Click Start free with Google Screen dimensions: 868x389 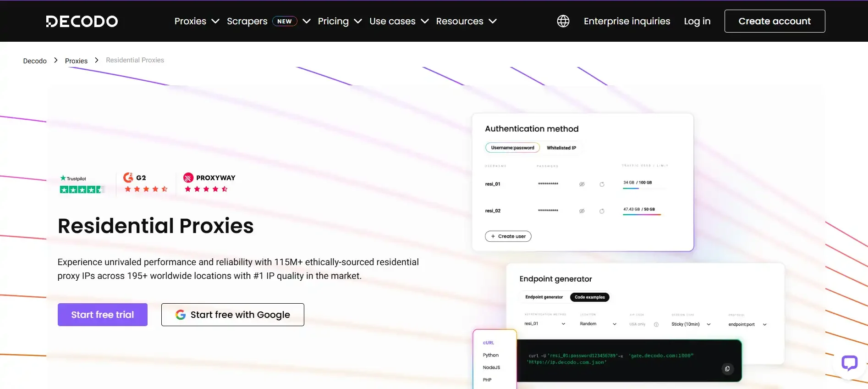pos(233,315)
